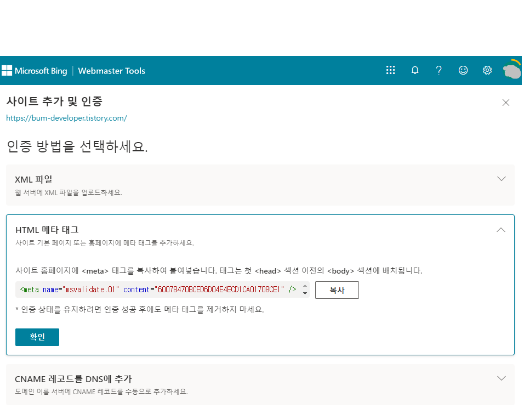
Task: Click the code field scroll down arrow
Action: [305, 293]
